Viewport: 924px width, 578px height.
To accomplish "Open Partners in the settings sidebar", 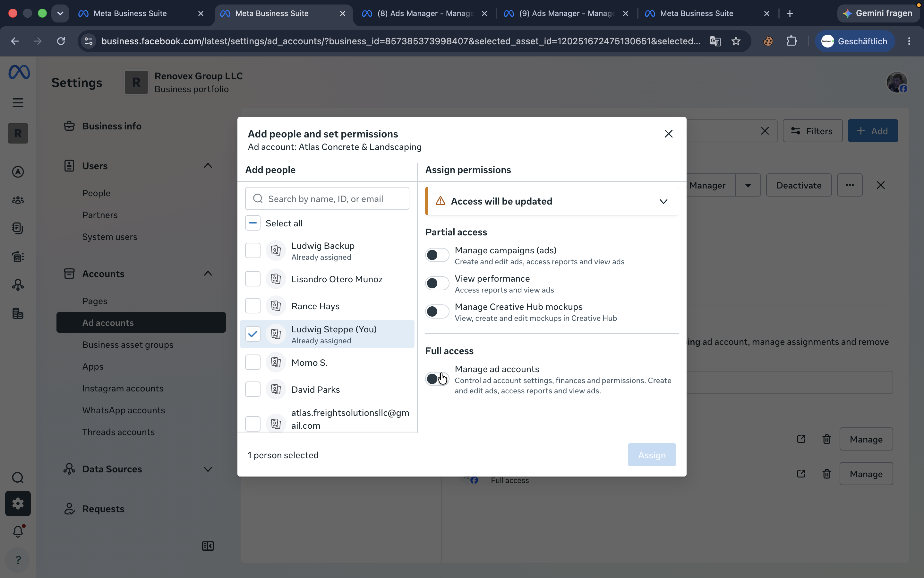I will (100, 215).
